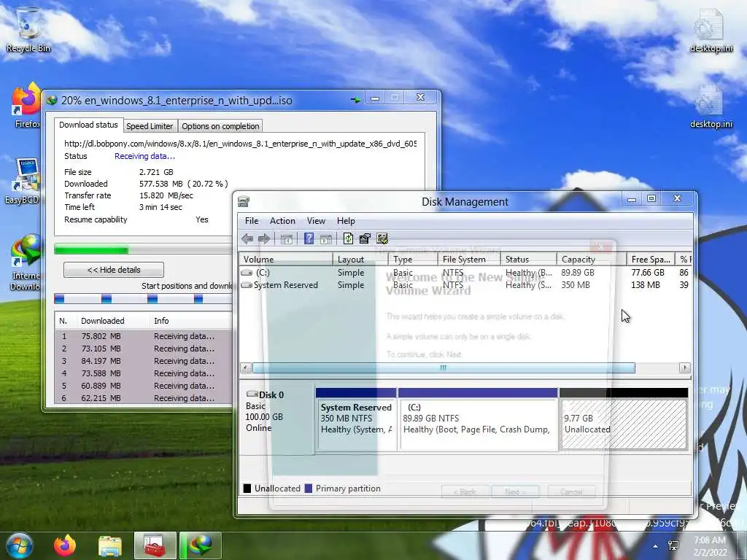Click the Back arrow in Disk Management toolbar

[247, 238]
